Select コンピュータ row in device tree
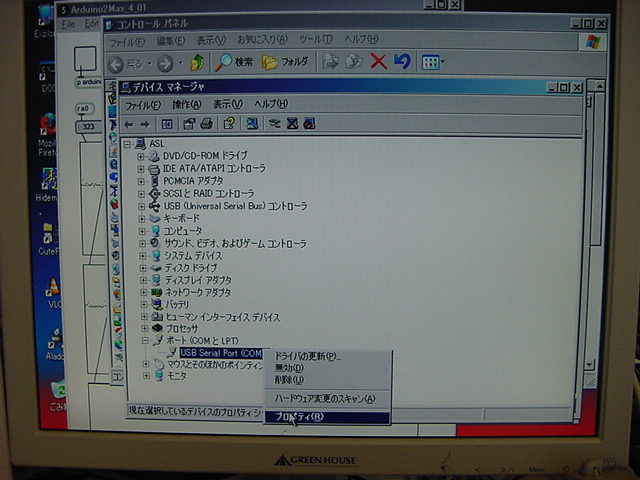Screen dimensions: 640x480 point(182,231)
